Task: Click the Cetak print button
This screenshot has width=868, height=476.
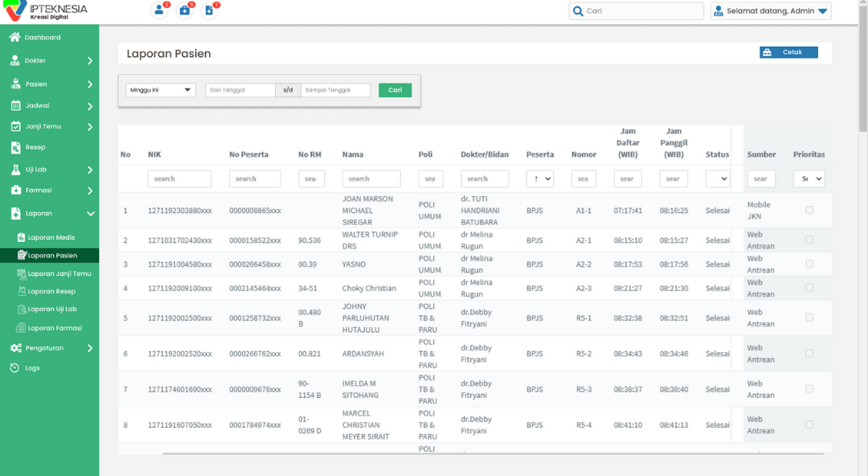Action: point(788,52)
